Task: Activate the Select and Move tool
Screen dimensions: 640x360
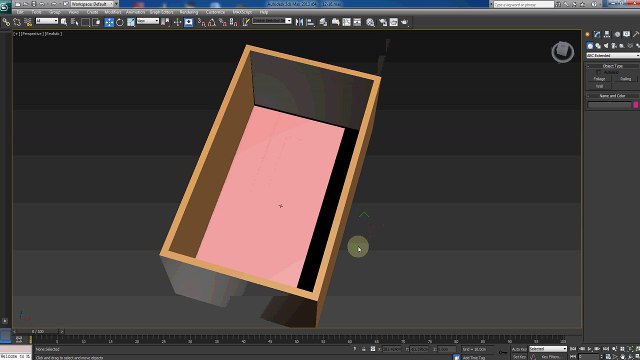Action: [x=109, y=22]
